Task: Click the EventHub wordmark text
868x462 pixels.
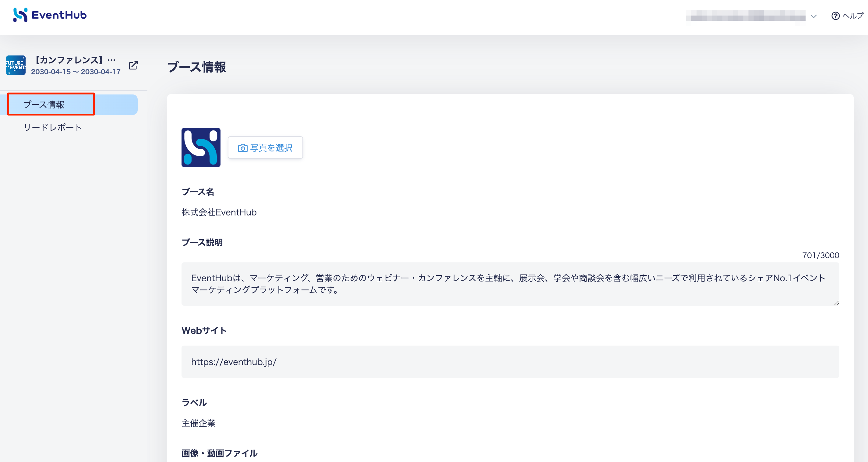Action: [x=59, y=15]
